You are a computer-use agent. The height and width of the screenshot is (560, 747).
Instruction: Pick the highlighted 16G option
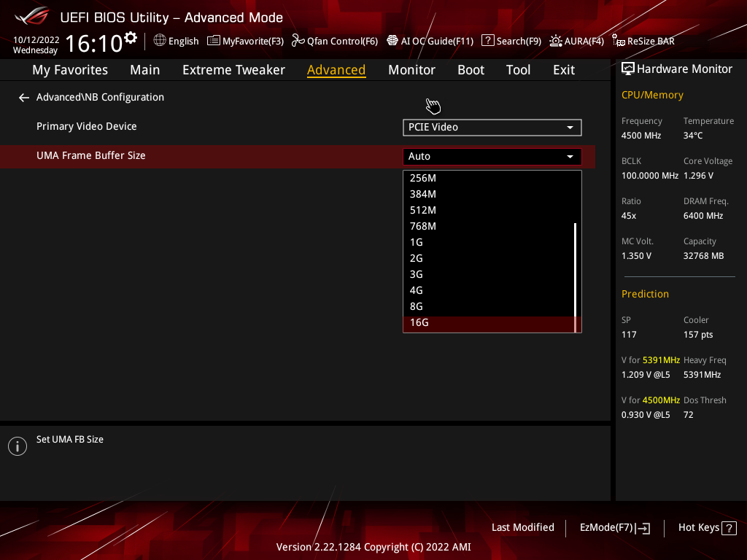[x=489, y=323]
